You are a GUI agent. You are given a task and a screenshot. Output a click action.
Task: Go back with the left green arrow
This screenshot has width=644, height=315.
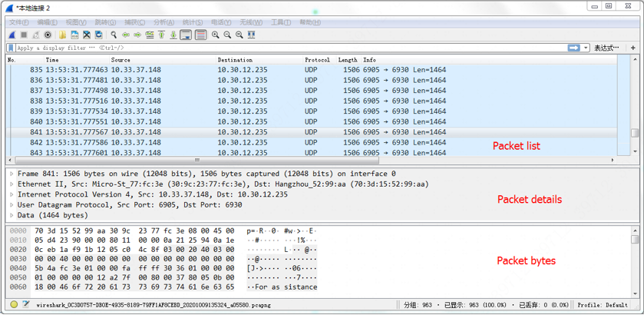126,35
